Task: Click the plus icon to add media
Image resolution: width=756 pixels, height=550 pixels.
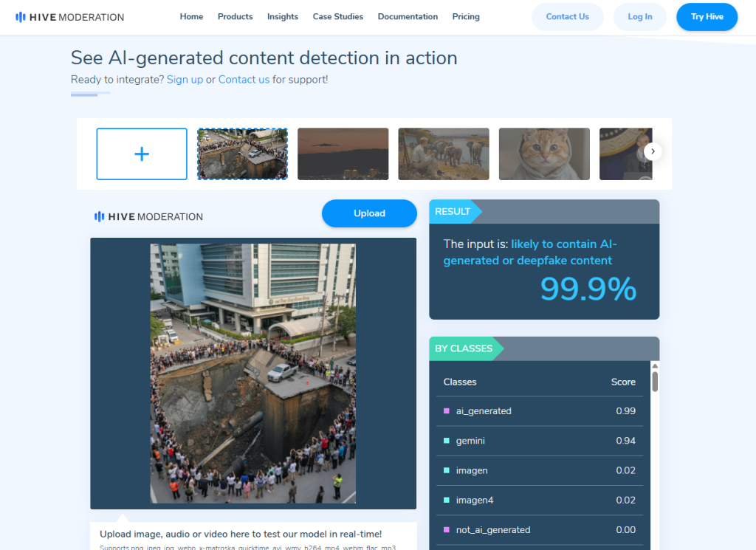Action: click(x=142, y=154)
